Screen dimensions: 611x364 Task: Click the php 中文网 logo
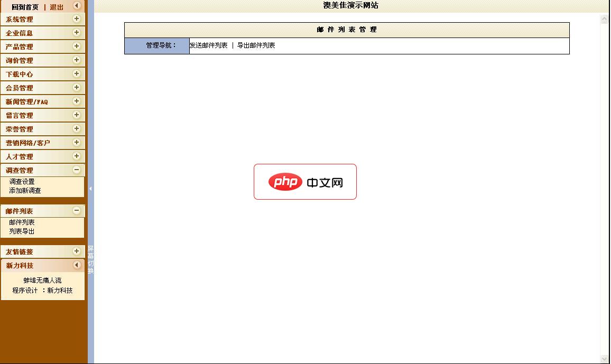pyautogui.click(x=305, y=182)
